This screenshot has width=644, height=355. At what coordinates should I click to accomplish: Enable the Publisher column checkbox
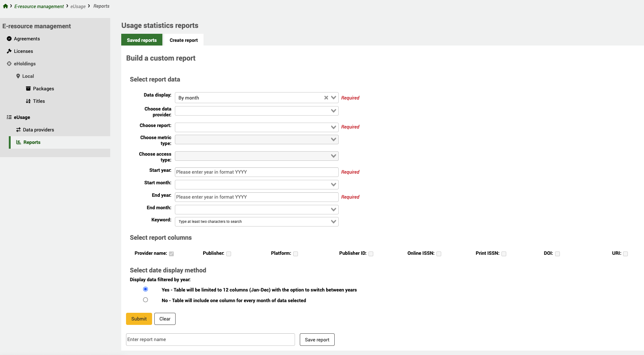[x=229, y=253]
